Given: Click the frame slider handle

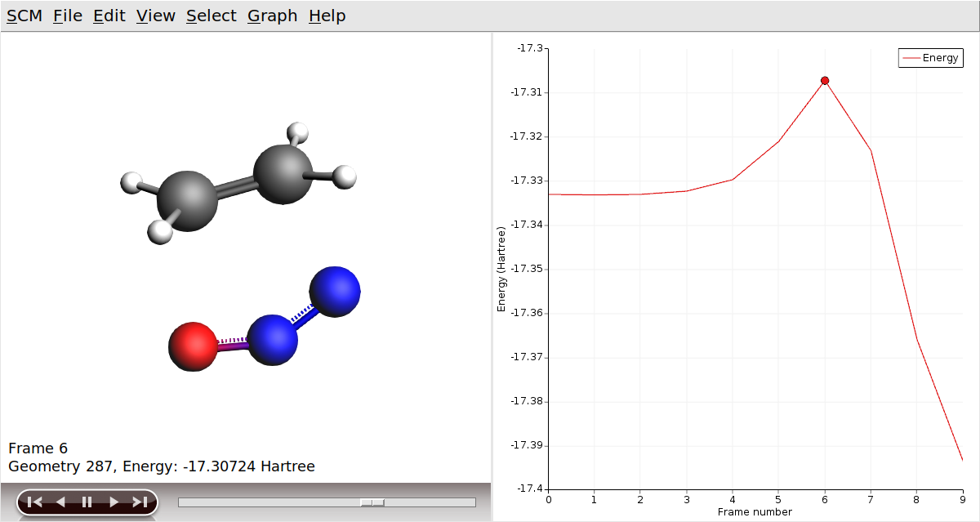Looking at the screenshot, I should 372,502.
